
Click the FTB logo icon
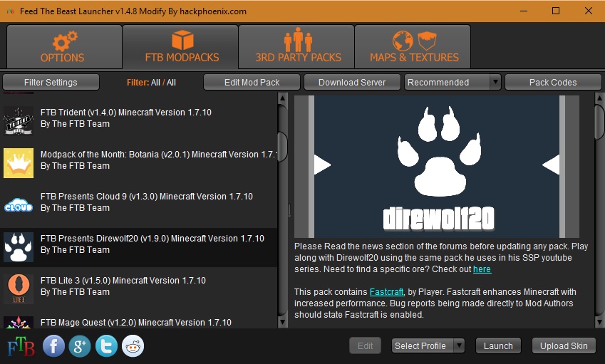tap(21, 346)
